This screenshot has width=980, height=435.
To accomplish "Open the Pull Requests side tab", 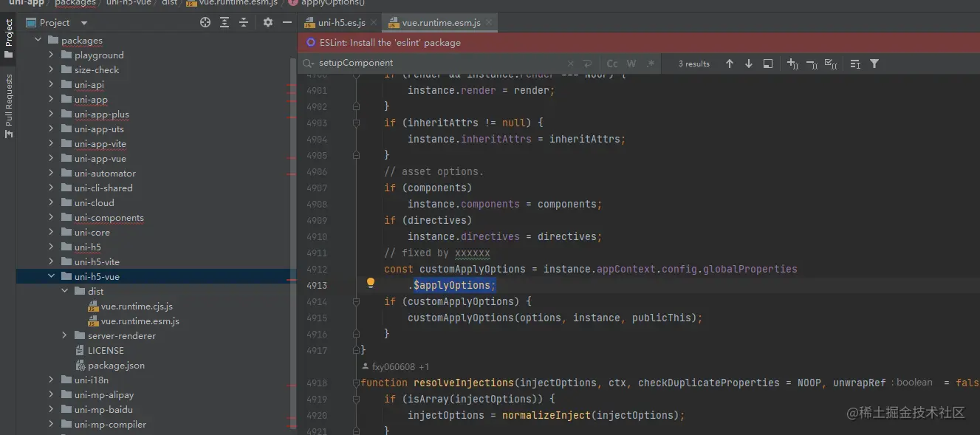I will coord(8,105).
